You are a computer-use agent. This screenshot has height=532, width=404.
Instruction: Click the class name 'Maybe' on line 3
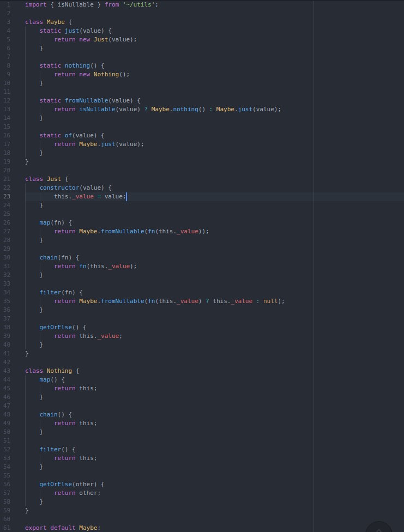coord(56,22)
